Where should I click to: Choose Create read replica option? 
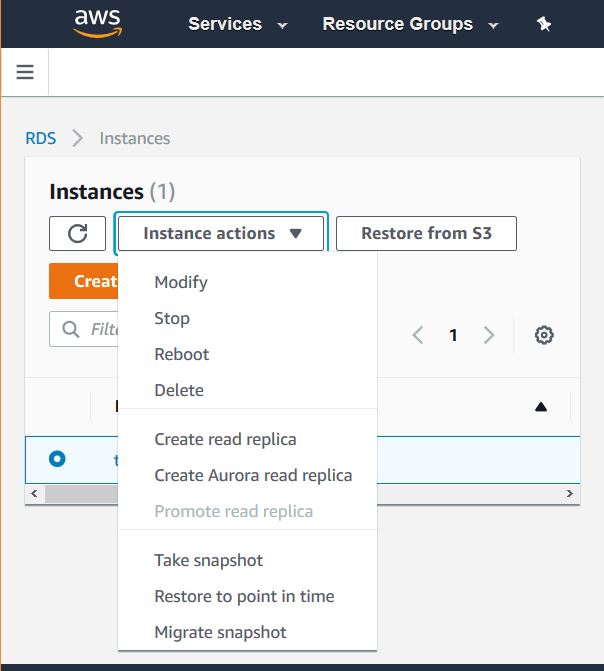point(225,439)
